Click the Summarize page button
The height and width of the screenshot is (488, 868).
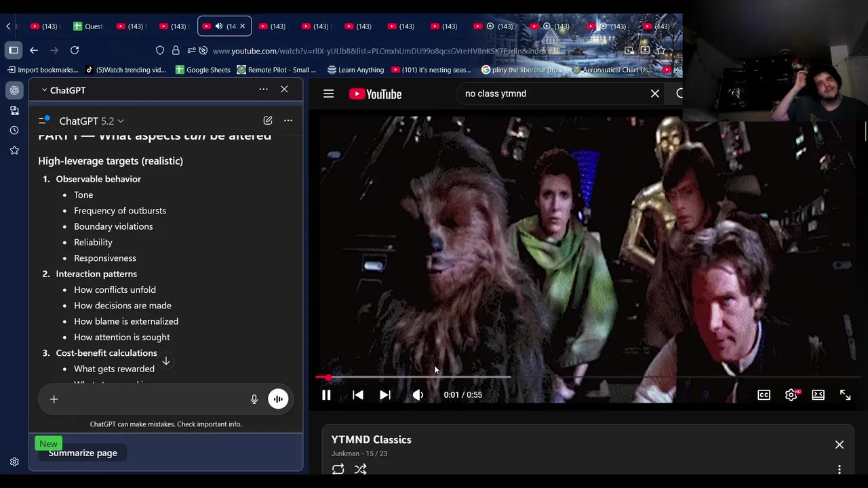pyautogui.click(x=83, y=453)
